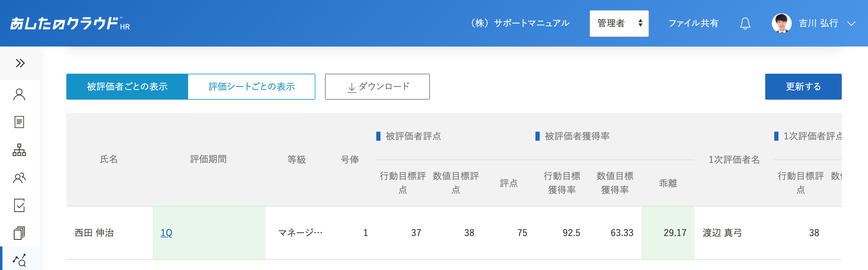
Task: Expand the sidebar with double-chevron icon
Action: tap(20, 63)
